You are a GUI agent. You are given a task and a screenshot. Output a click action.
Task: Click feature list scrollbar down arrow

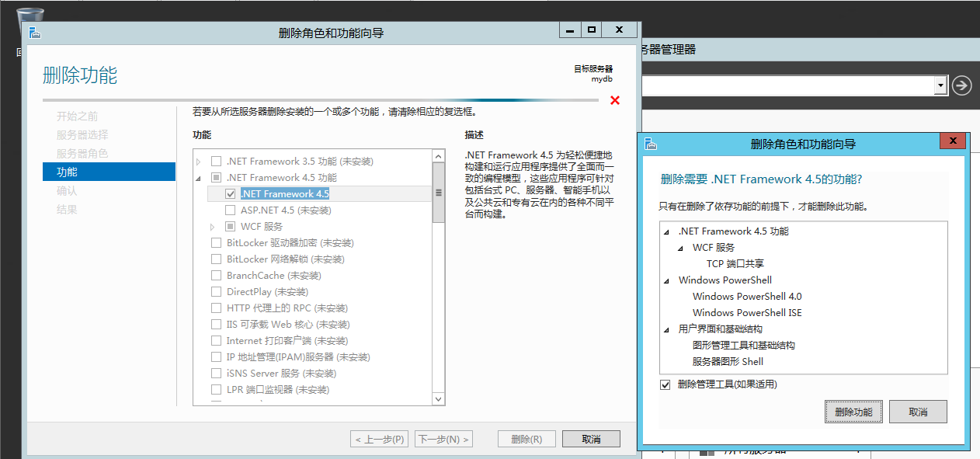[x=439, y=398]
